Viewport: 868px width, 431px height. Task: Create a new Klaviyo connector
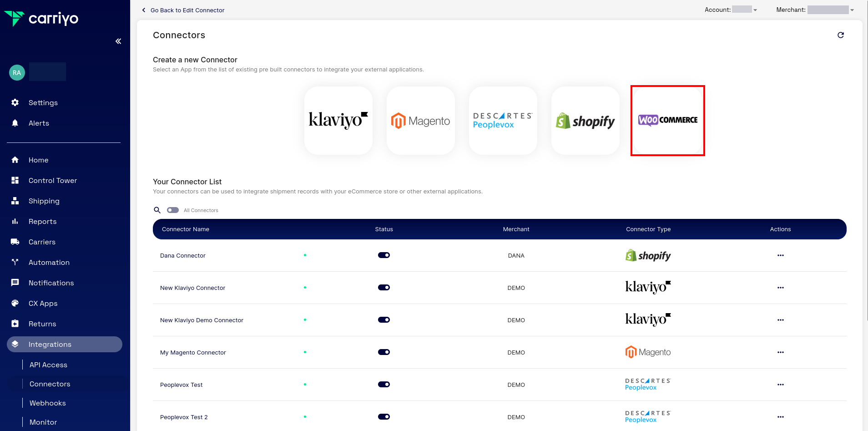point(338,121)
